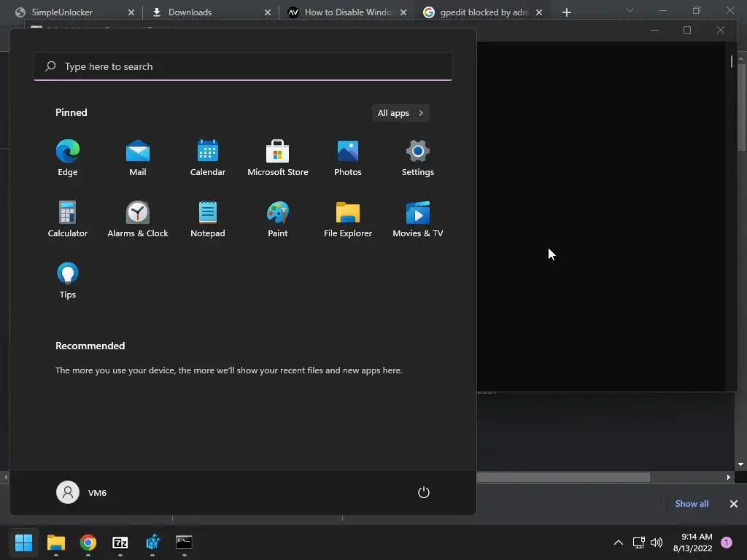Open the blue cubes app on taskbar
This screenshot has height=560, width=747.
152,542
